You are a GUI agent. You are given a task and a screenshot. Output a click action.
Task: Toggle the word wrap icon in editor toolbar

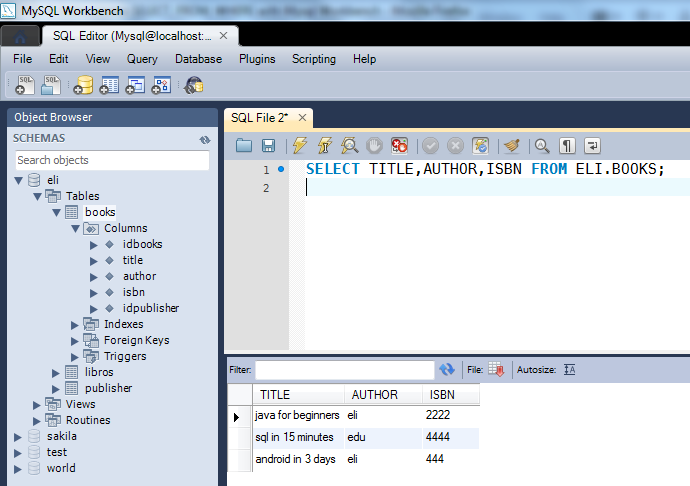click(x=592, y=145)
